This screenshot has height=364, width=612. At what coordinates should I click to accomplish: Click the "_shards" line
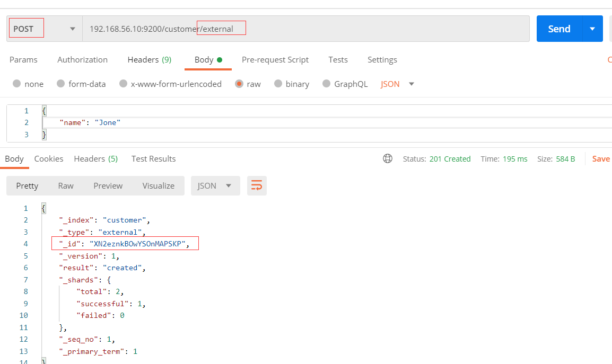coord(85,280)
